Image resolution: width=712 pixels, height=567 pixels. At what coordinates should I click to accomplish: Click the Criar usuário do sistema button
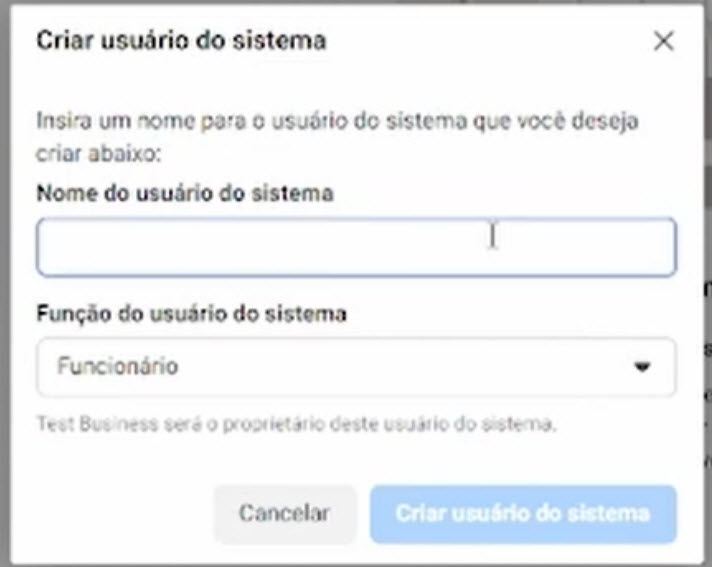(523, 514)
